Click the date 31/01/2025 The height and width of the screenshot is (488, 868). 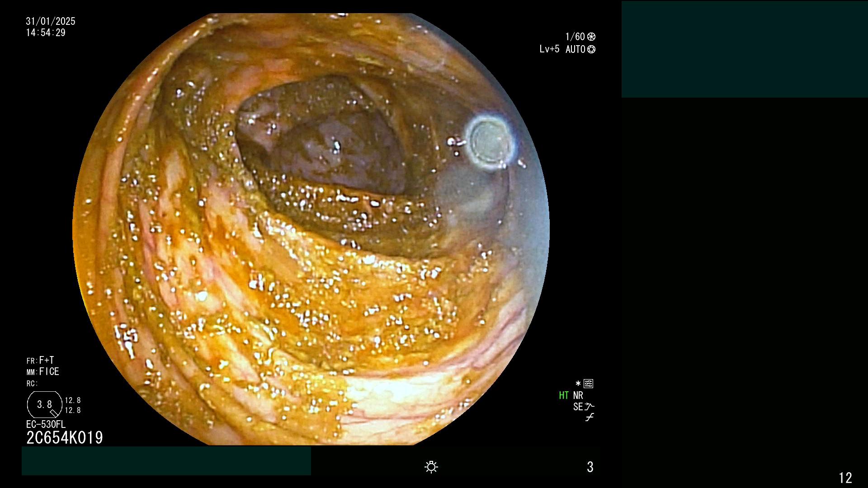[51, 21]
